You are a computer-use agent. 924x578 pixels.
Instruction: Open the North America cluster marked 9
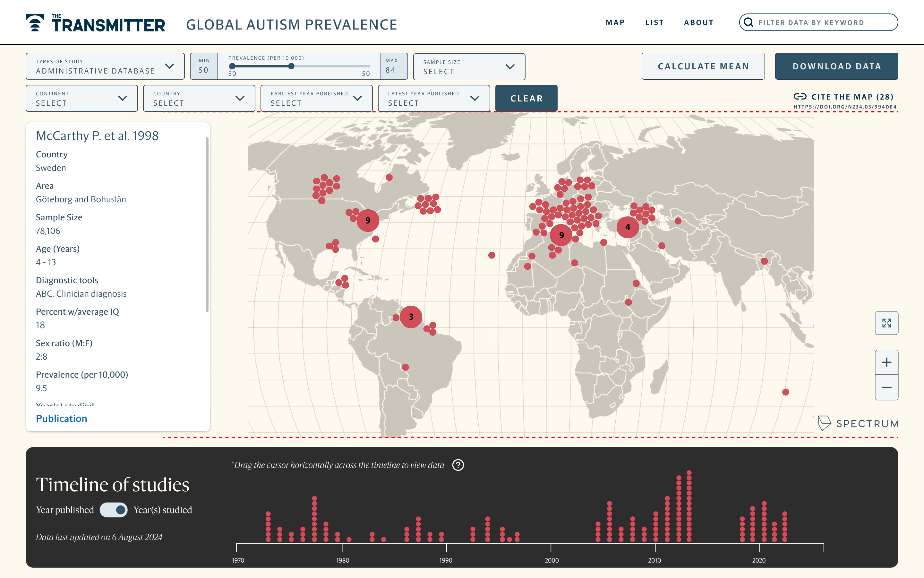click(x=368, y=220)
